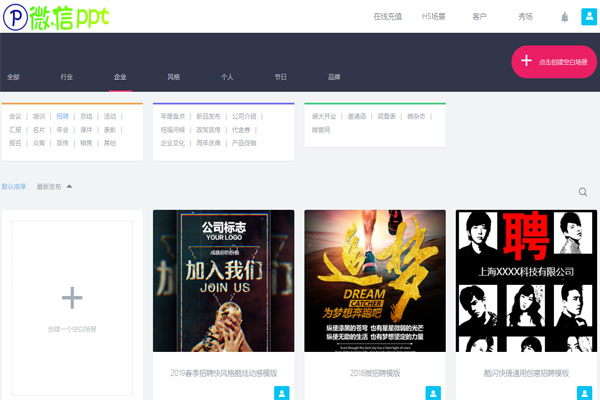Switch to the 节日 category tab
The width and height of the screenshot is (600, 400).
280,77
